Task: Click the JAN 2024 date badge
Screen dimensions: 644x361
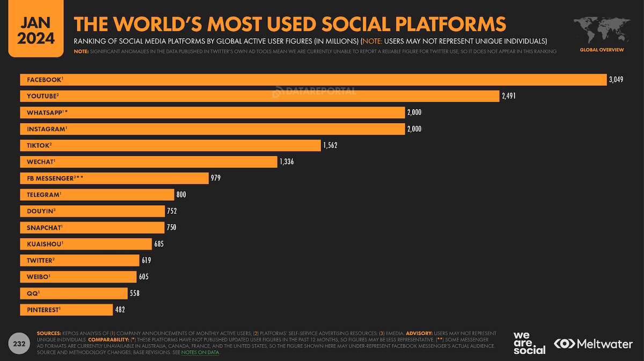Action: coord(36,30)
